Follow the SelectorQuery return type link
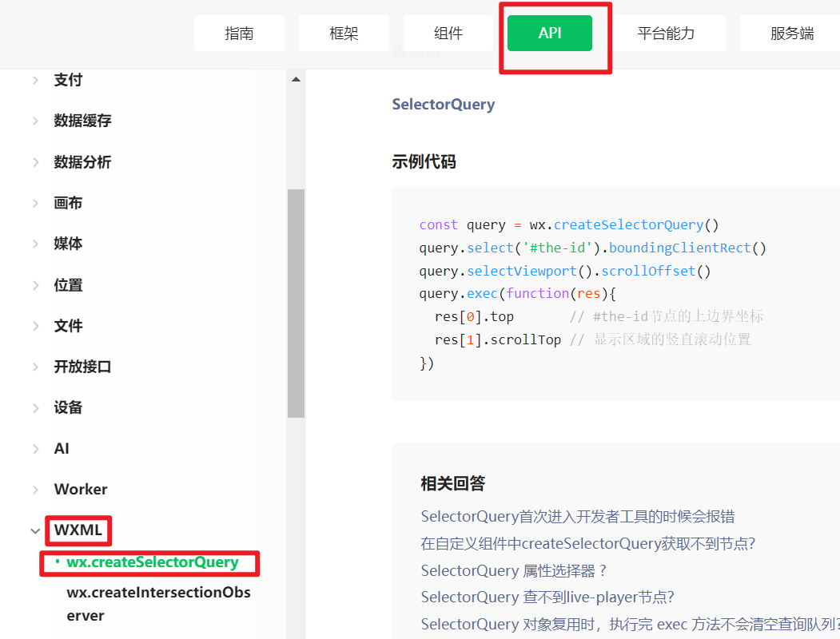Image resolution: width=840 pixels, height=639 pixels. pos(444,105)
